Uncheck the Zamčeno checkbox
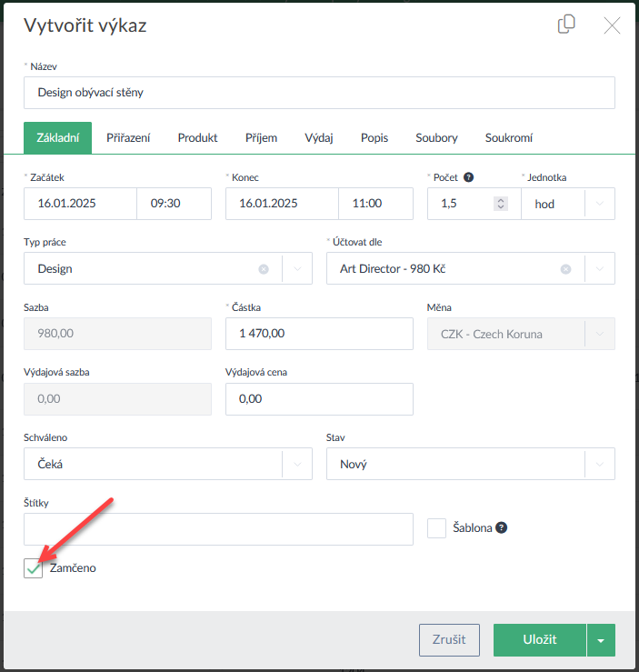 coord(34,568)
